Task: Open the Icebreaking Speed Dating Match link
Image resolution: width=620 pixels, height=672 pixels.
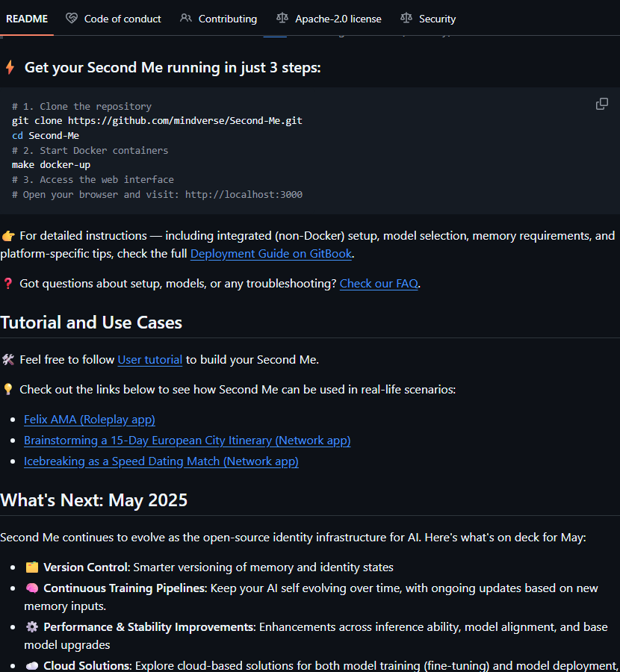Action: point(161,461)
